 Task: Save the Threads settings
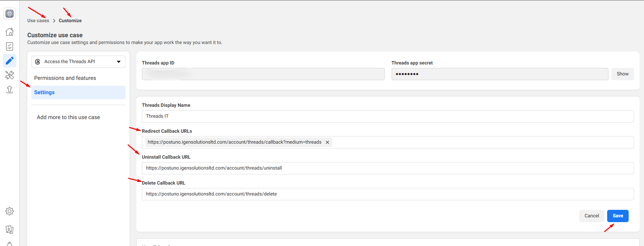pyautogui.click(x=618, y=216)
